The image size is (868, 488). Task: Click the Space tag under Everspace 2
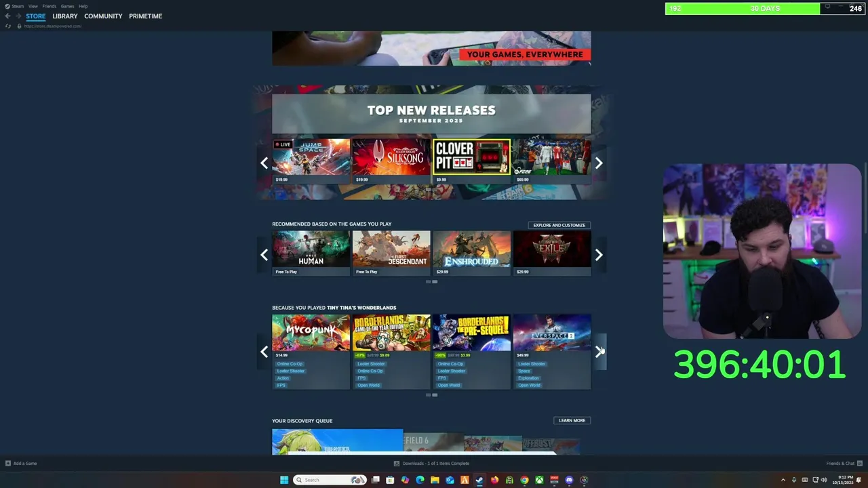tap(524, 371)
